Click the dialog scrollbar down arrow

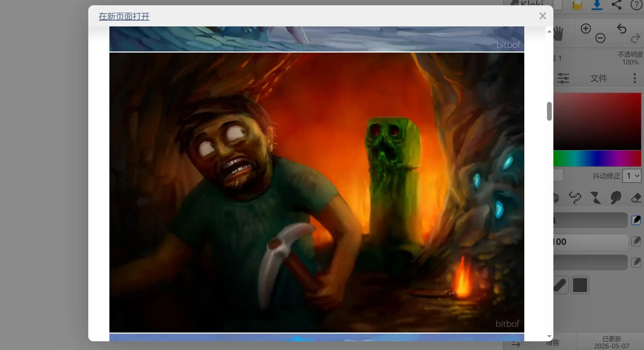point(549,336)
